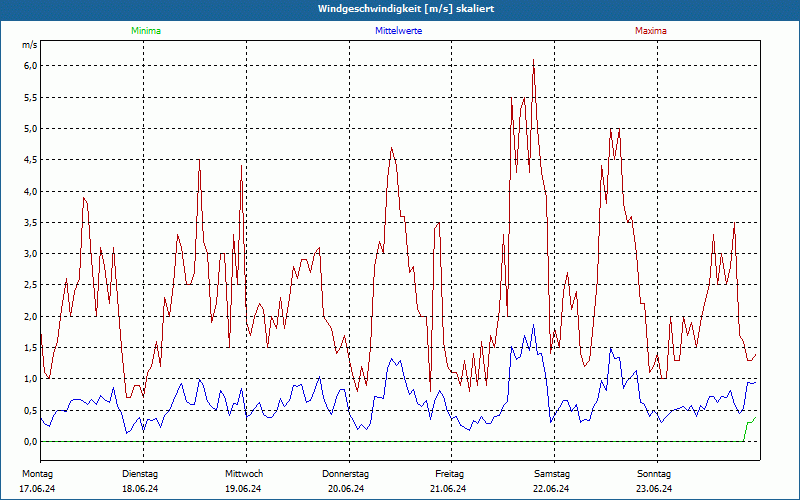Click the 1,0 y-axis value

[x=31, y=379]
